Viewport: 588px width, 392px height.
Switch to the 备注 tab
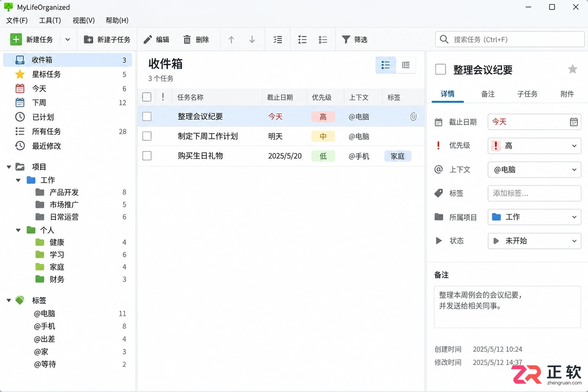(488, 94)
